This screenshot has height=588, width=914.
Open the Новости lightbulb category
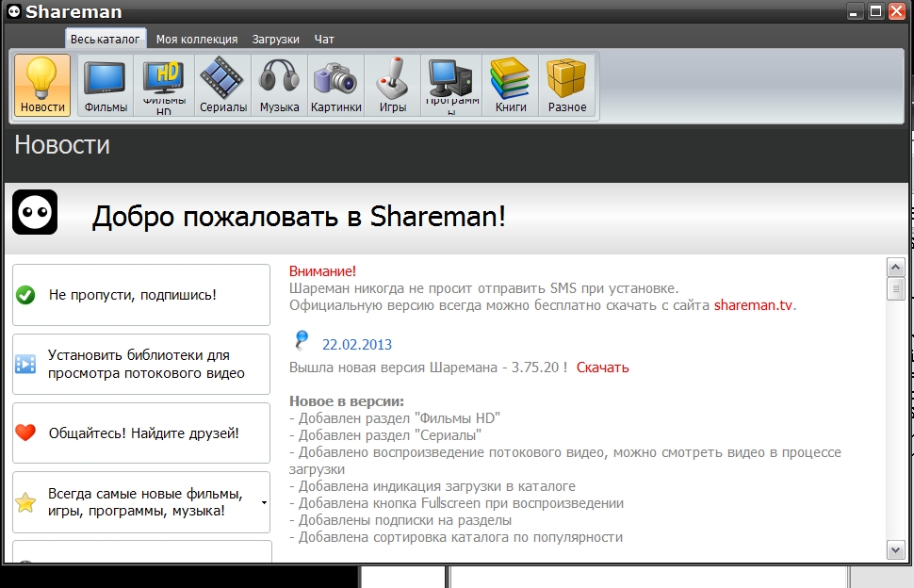(42, 85)
